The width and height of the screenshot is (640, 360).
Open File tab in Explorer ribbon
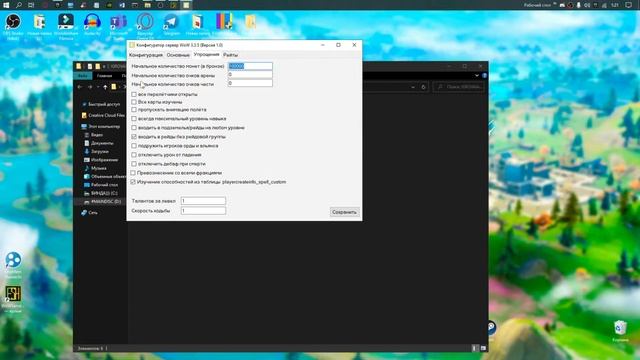83,76
